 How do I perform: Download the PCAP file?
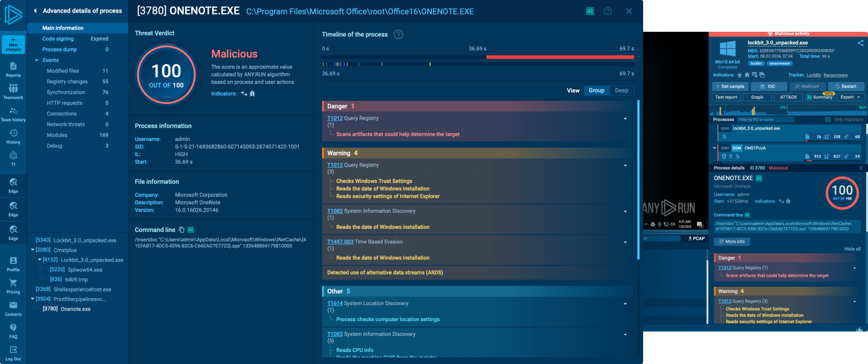click(x=696, y=239)
